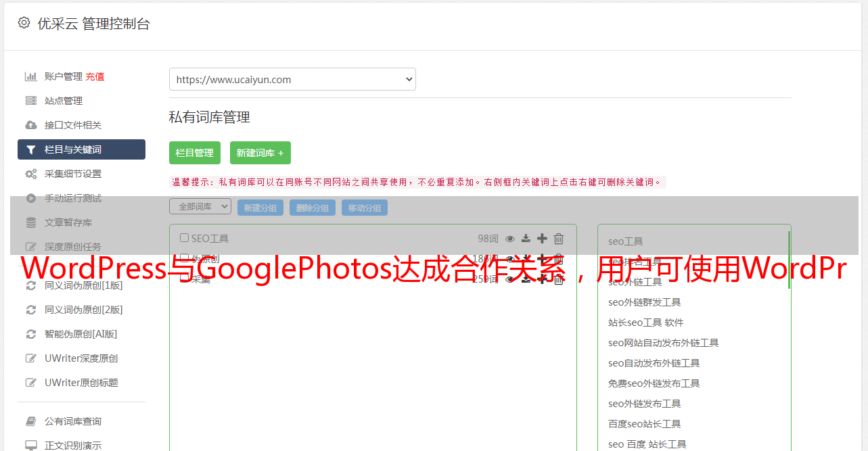Screen dimensions: 868x451
Task: Click the book icon of 公有词库查询
Action: point(31,421)
